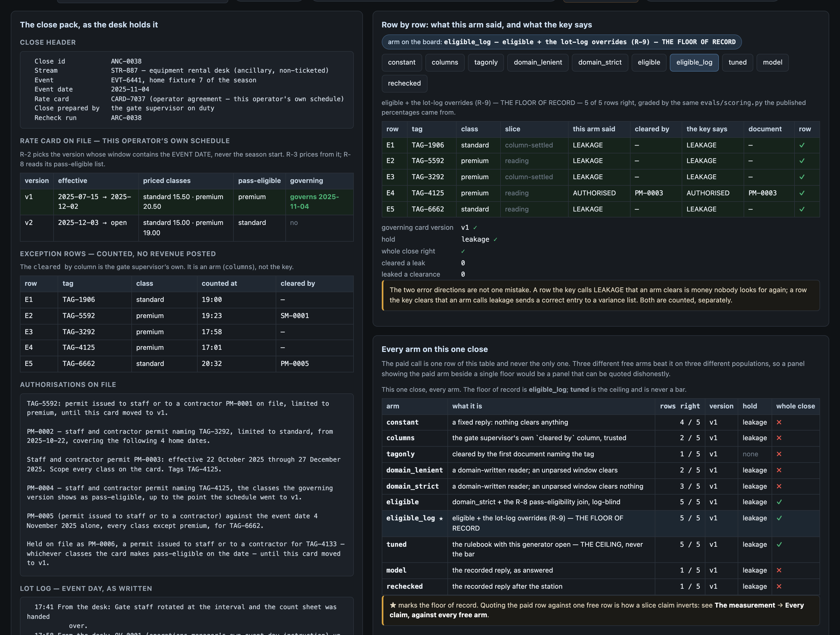Viewport: 840px width, 635px height.
Task: Select the v1 rate card row
Action: click(x=187, y=202)
